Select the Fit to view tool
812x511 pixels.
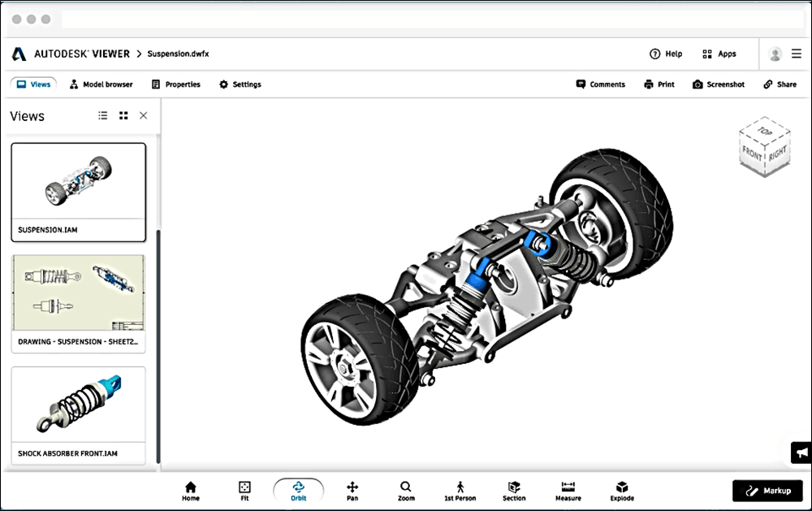(x=244, y=491)
